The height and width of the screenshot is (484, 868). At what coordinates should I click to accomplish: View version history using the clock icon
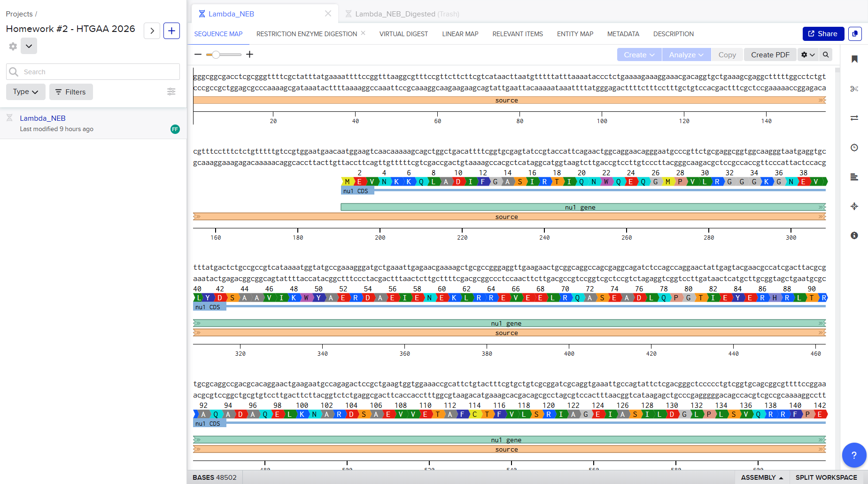point(855,147)
